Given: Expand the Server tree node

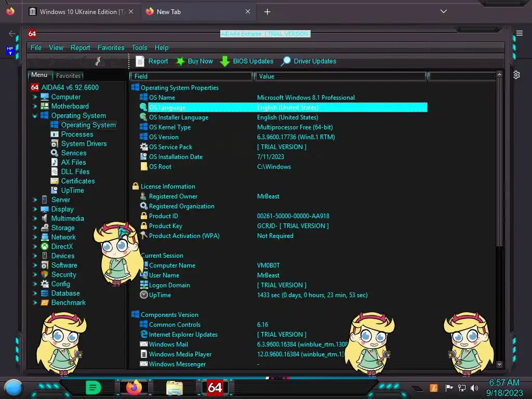Looking at the screenshot, I should [x=35, y=200].
